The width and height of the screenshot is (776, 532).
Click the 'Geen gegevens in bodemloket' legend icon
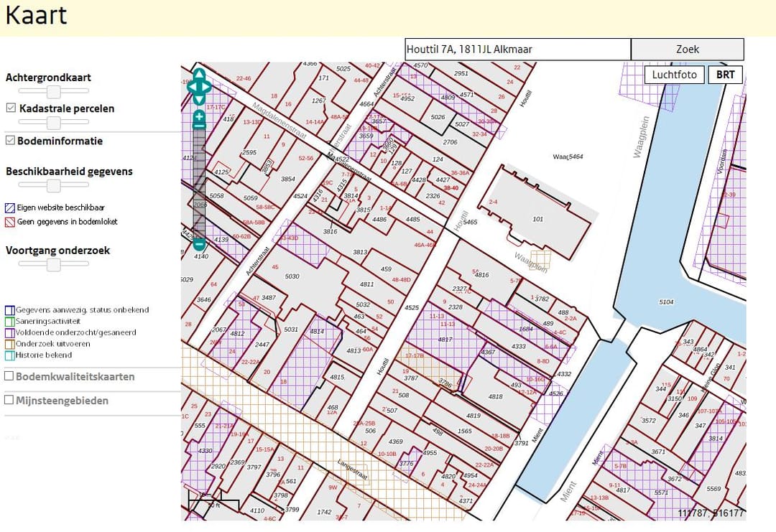10,222
